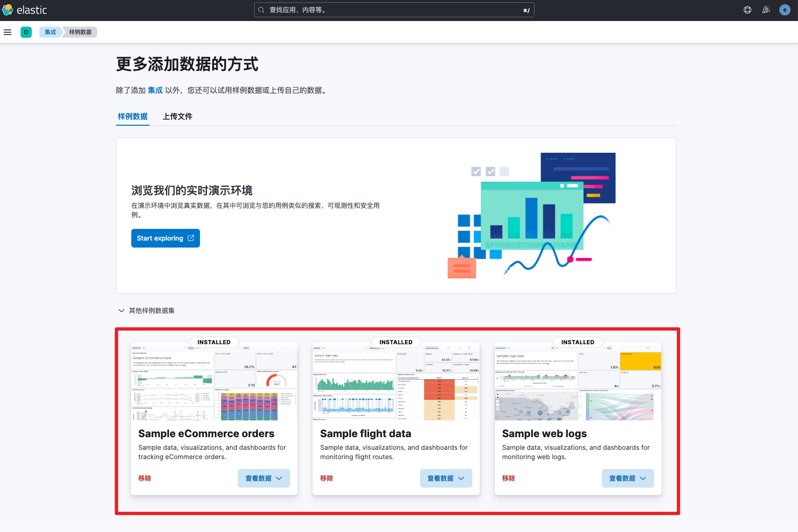The width and height of the screenshot is (798, 532).
Task: Open 查看数据 dropdown for web logs
Action: (x=627, y=478)
